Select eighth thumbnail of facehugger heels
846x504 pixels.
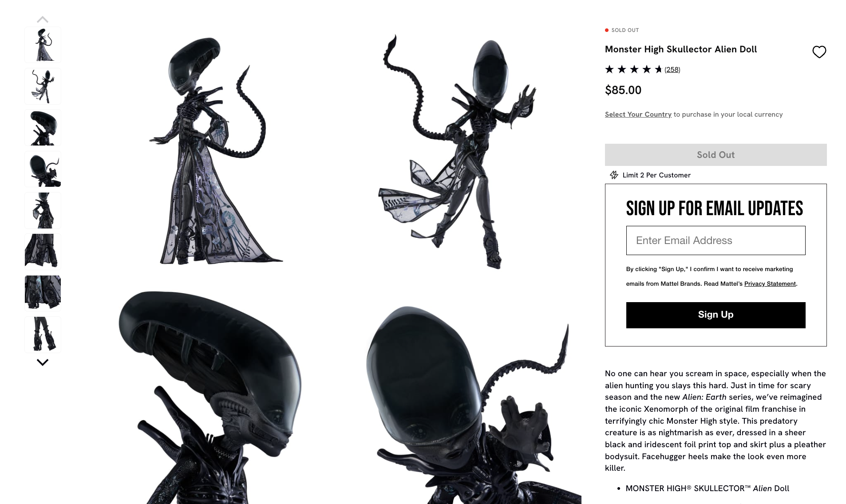point(43,335)
